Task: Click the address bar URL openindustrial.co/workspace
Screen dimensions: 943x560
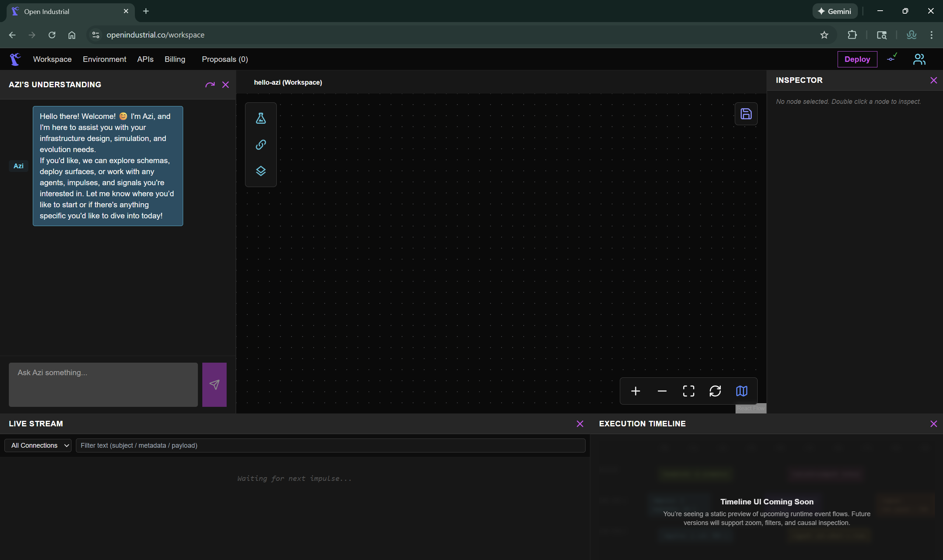Action: point(155,35)
